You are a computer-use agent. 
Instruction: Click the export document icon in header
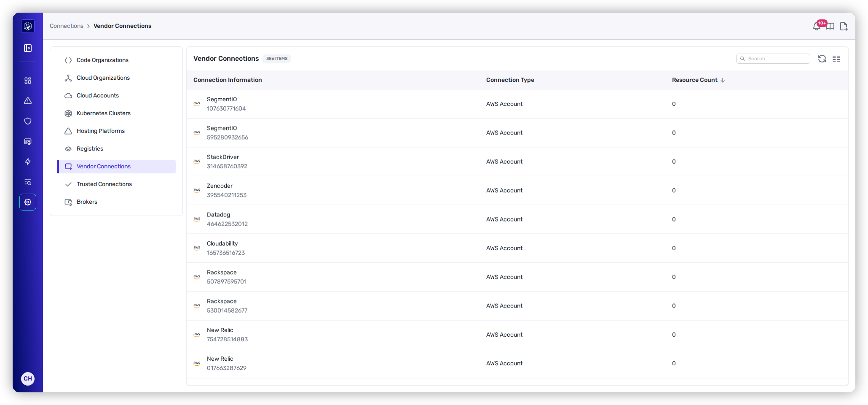click(844, 26)
